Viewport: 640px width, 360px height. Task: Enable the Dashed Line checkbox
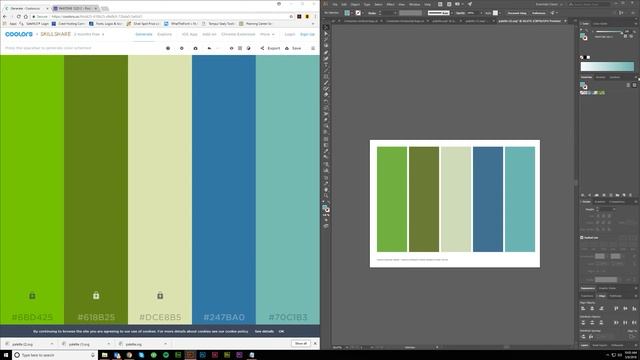point(582,238)
